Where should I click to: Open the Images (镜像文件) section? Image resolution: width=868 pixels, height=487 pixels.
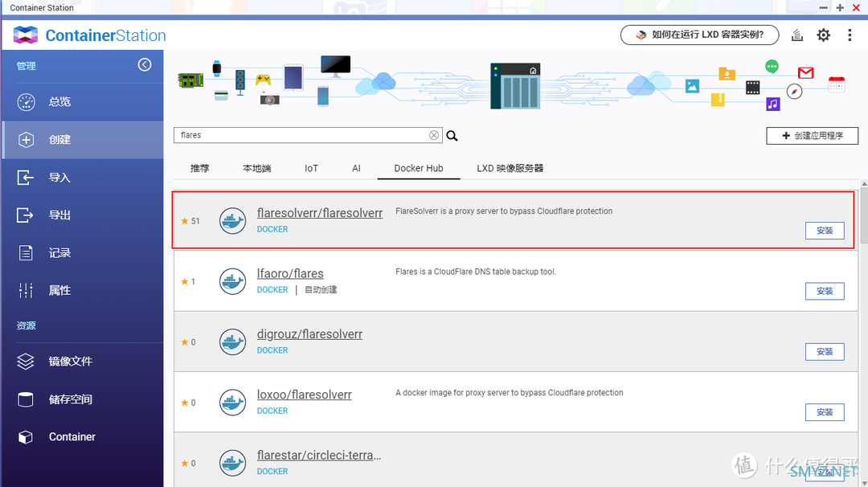pyautogui.click(x=83, y=362)
